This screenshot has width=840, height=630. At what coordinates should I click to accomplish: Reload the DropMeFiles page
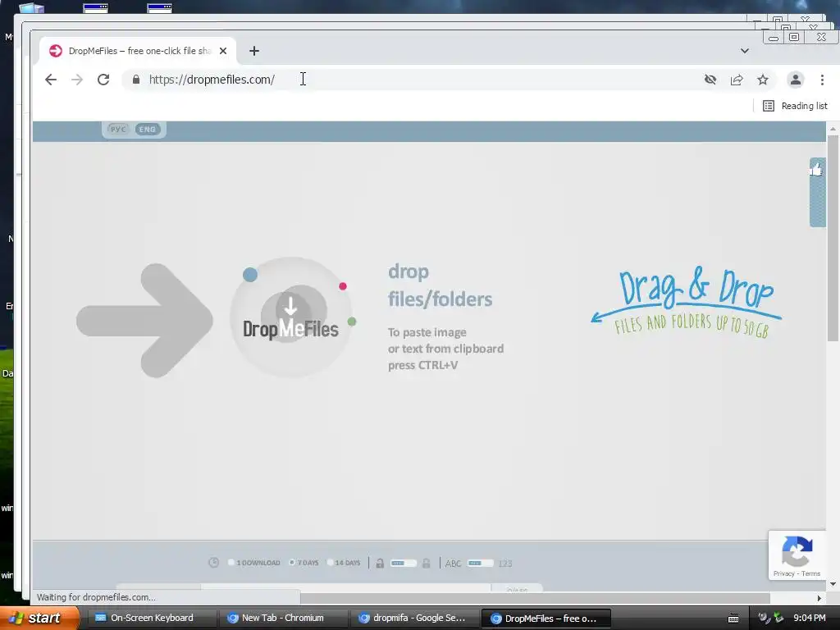pyautogui.click(x=103, y=80)
